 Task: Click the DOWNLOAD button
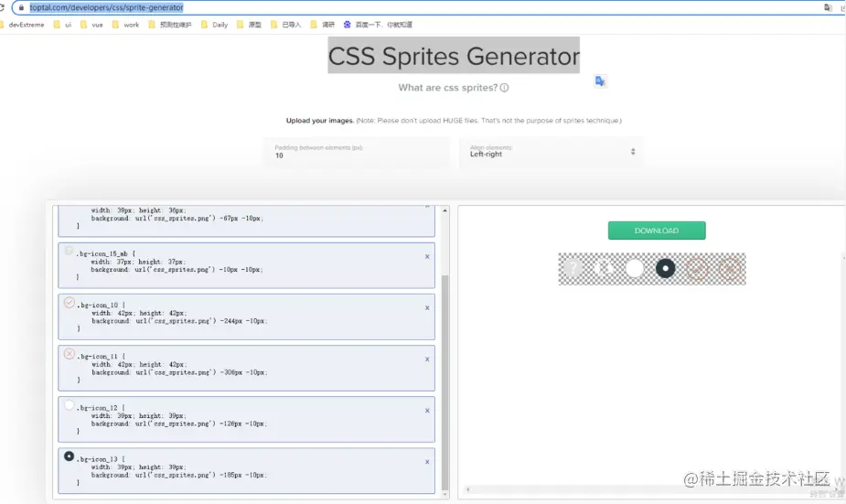pyautogui.click(x=657, y=231)
